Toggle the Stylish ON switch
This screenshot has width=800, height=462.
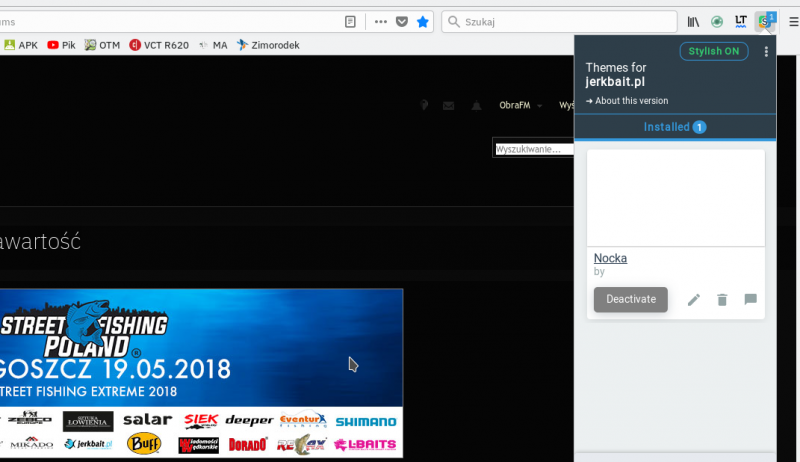coord(714,51)
